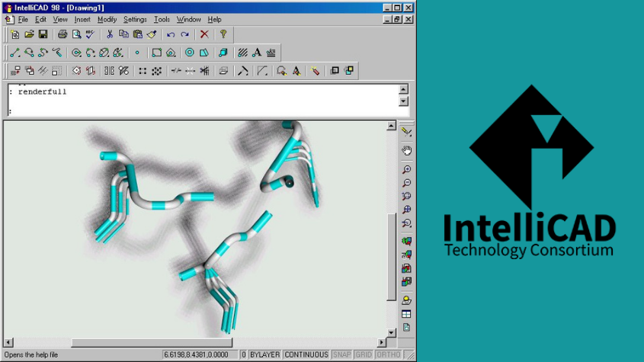Viewport: 644px width, 362px height.
Task: Cut selection with the scissors icon
Action: [110, 34]
